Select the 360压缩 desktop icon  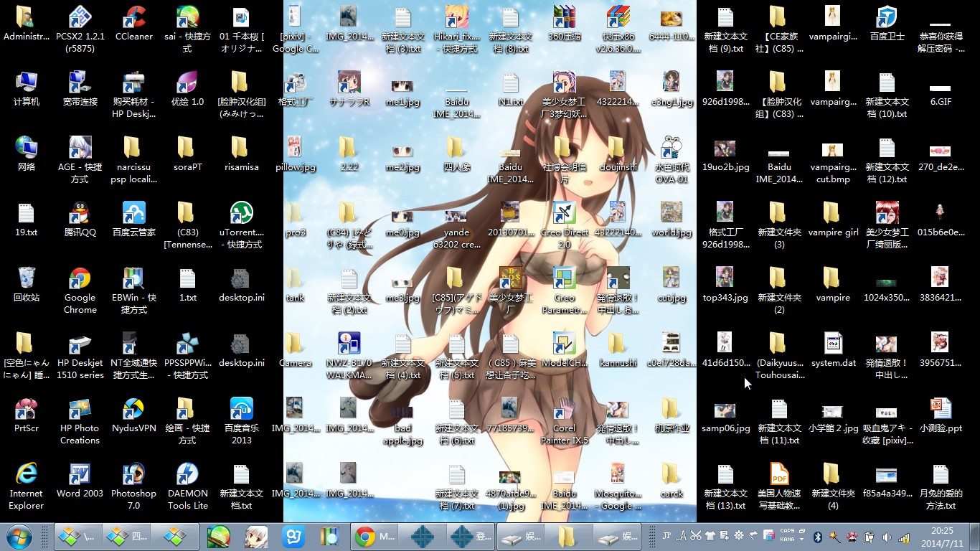click(x=564, y=16)
